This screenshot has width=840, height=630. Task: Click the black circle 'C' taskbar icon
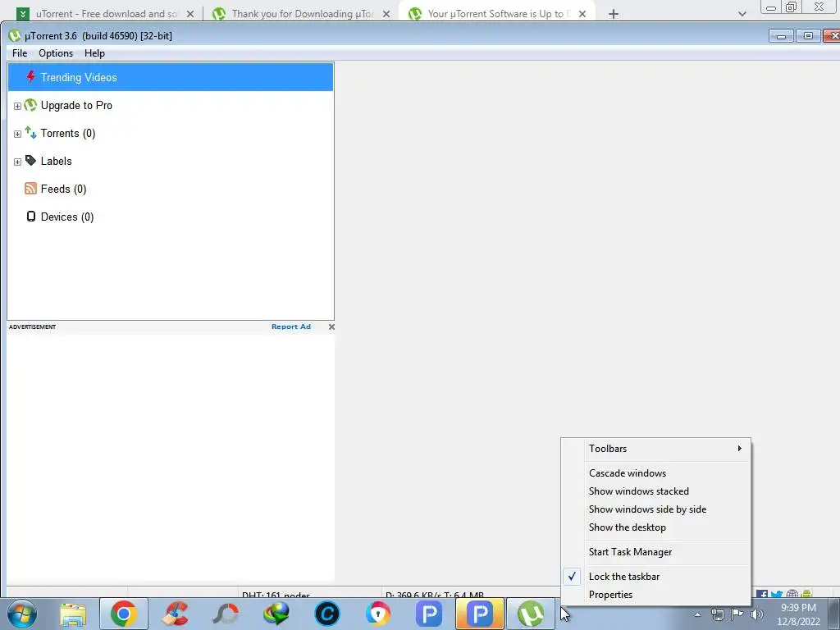327,614
